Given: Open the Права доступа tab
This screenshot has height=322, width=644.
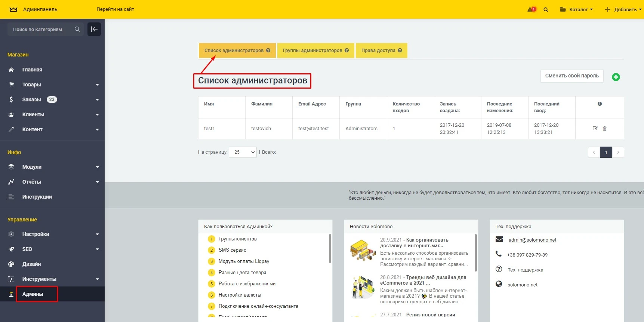Looking at the screenshot, I should point(378,50).
